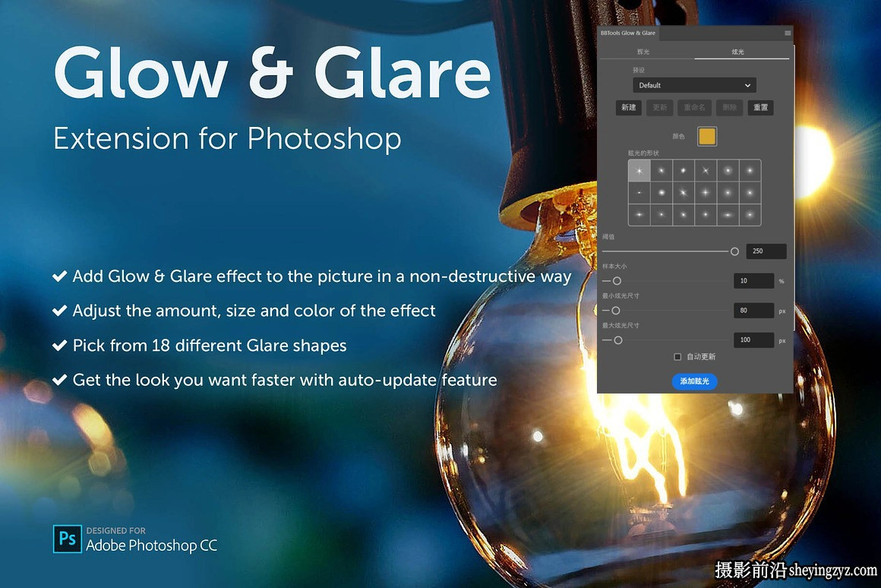This screenshot has height=588, width=881.
Task: Open the Default preset dropdown
Action: pyautogui.click(x=694, y=85)
